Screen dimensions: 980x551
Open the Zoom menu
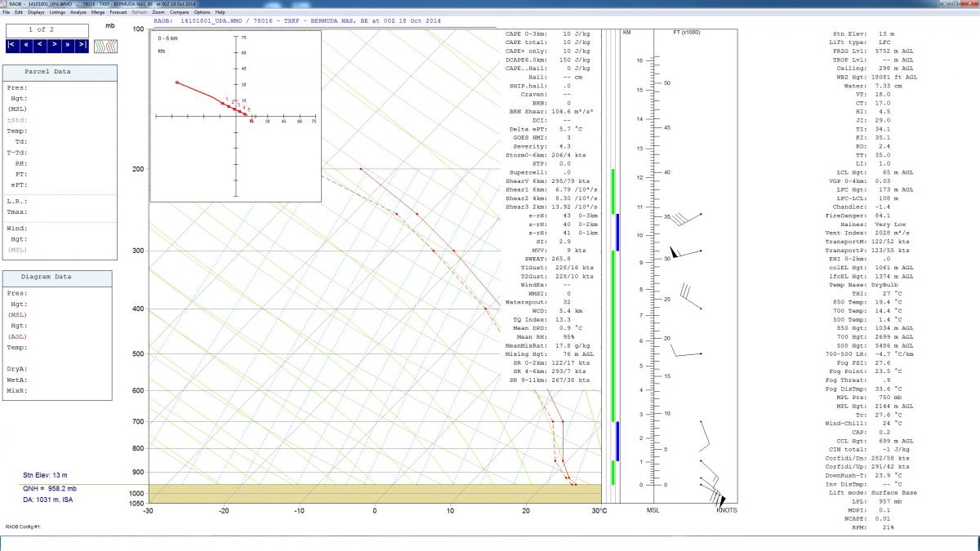[158, 12]
